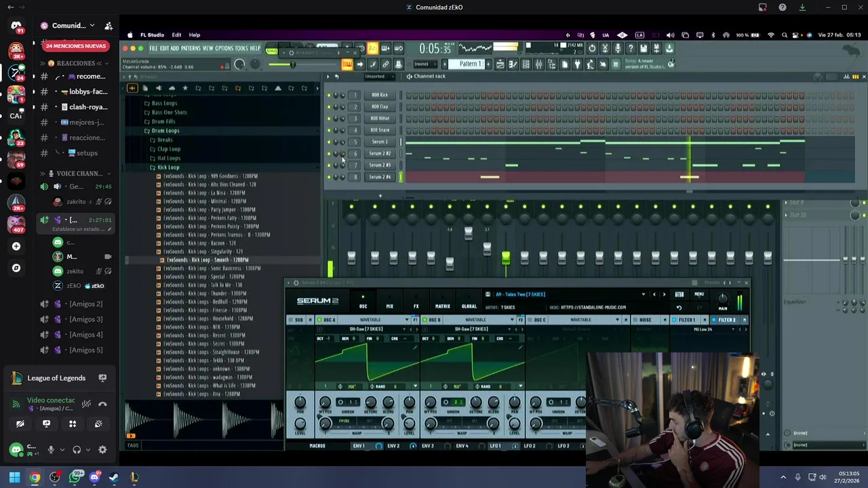Image resolution: width=868 pixels, height=488 pixels.
Task: Open the OPTIONS menu in FL Studio
Action: [224, 49]
